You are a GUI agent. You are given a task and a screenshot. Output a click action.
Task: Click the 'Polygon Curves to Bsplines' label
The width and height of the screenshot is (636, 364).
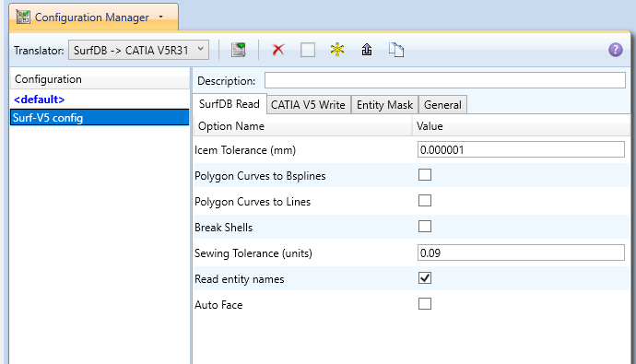point(260,176)
